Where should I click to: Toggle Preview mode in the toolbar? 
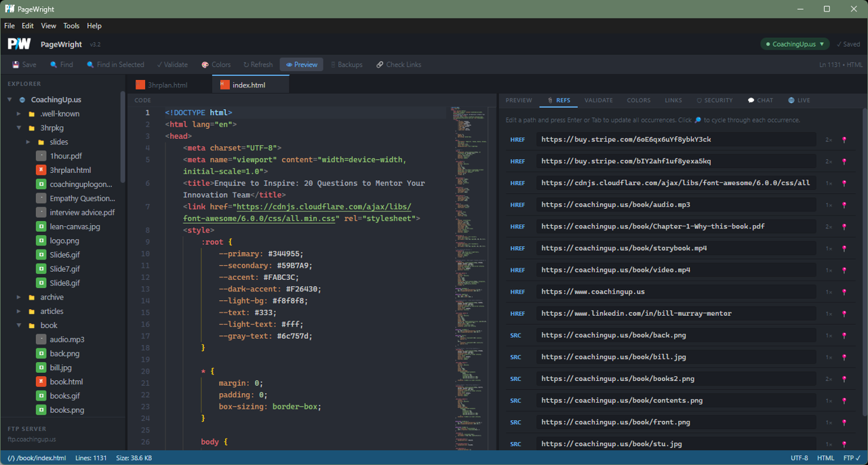301,64
